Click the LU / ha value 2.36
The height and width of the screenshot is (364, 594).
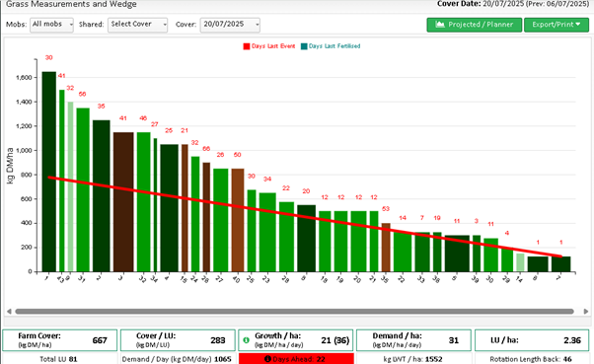point(572,340)
